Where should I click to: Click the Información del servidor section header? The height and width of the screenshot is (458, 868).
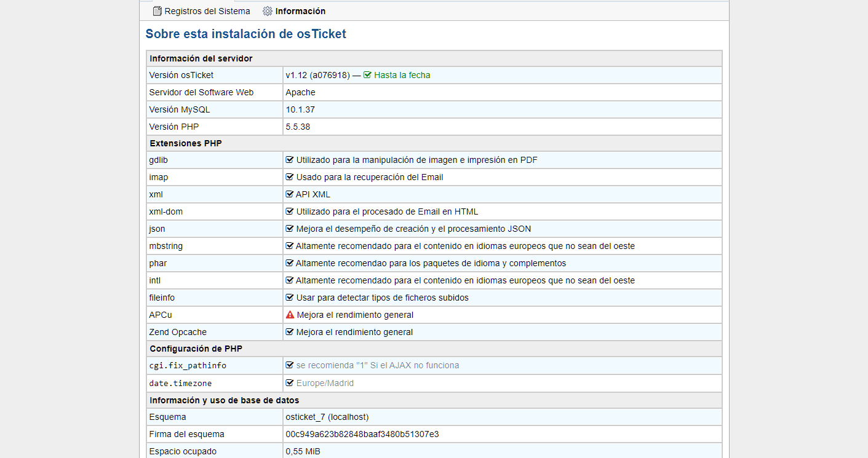pos(201,58)
